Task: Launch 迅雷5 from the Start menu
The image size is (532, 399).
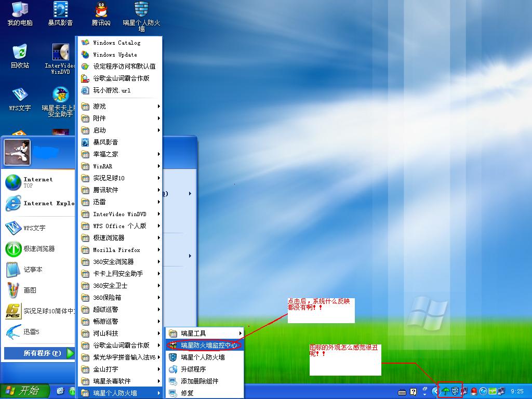Action: (39, 331)
